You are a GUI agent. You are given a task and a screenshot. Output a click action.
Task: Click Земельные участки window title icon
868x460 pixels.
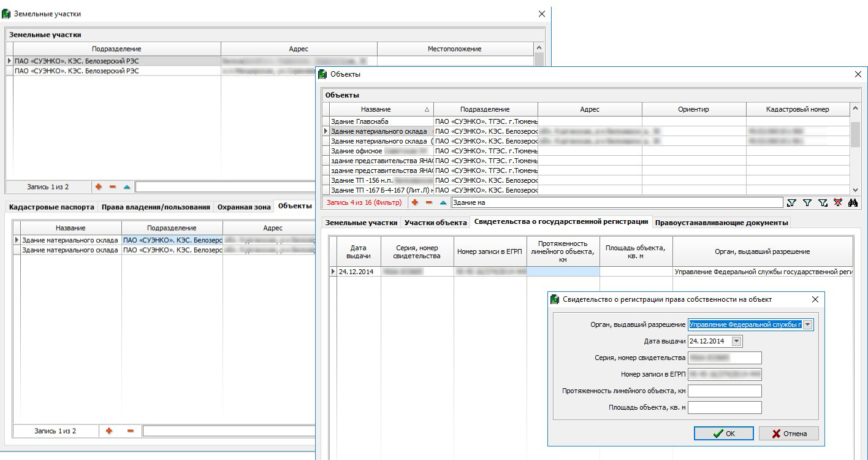7,13
